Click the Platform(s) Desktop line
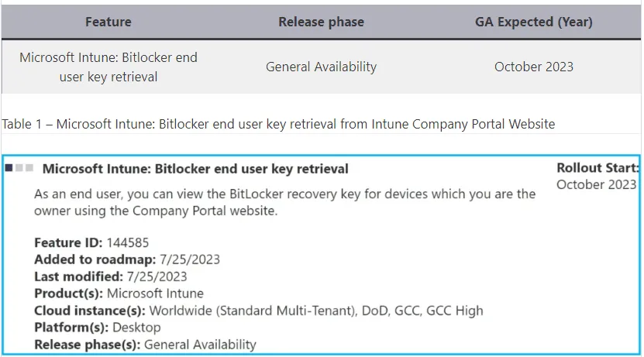 pyautogui.click(x=97, y=328)
